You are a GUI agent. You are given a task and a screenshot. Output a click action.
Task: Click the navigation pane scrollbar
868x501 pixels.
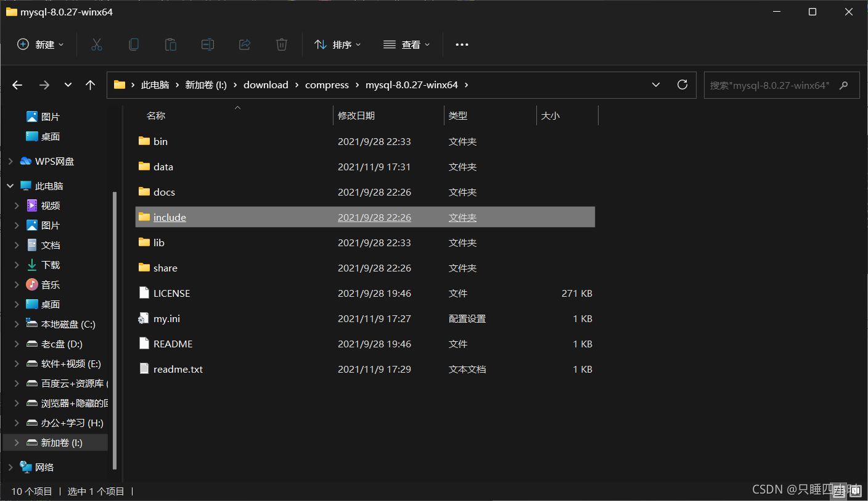114,331
